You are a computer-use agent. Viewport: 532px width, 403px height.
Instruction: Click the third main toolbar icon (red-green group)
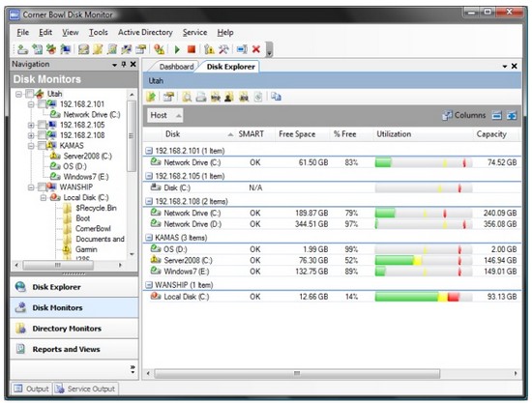[51, 49]
